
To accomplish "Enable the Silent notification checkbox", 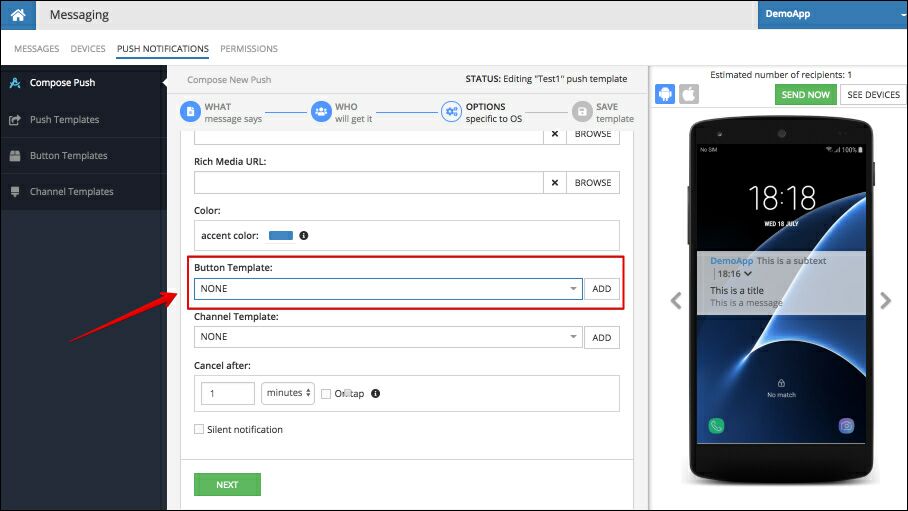I will [x=199, y=429].
